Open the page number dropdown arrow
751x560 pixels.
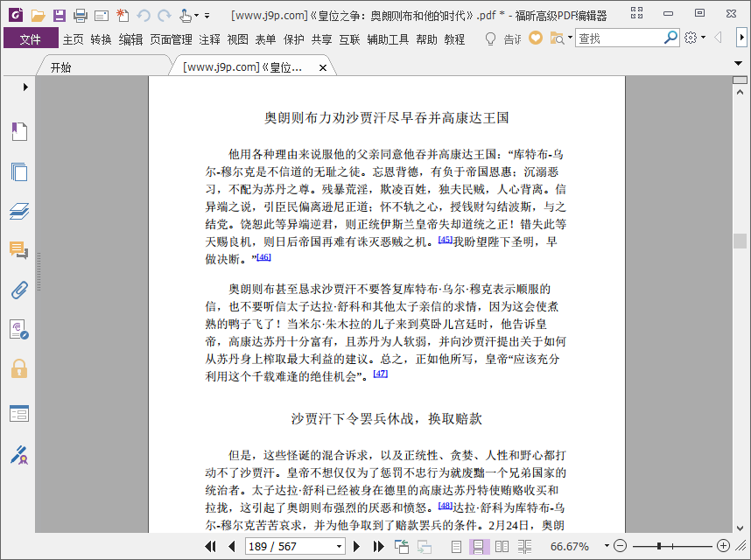coord(339,546)
